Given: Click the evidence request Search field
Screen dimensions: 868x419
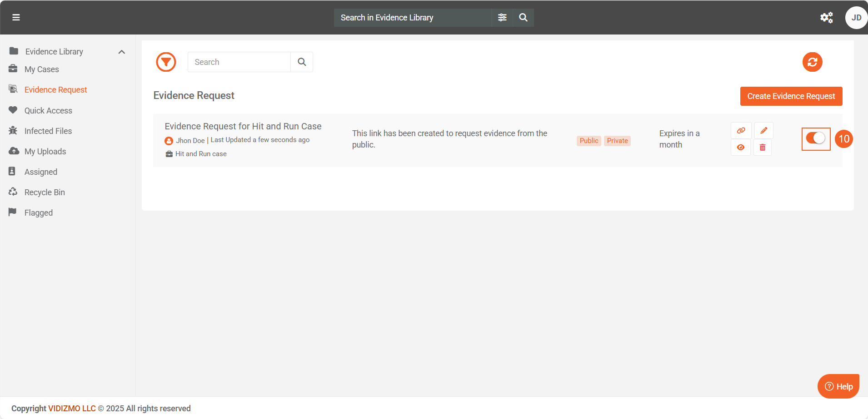Looking at the screenshot, I should 239,62.
